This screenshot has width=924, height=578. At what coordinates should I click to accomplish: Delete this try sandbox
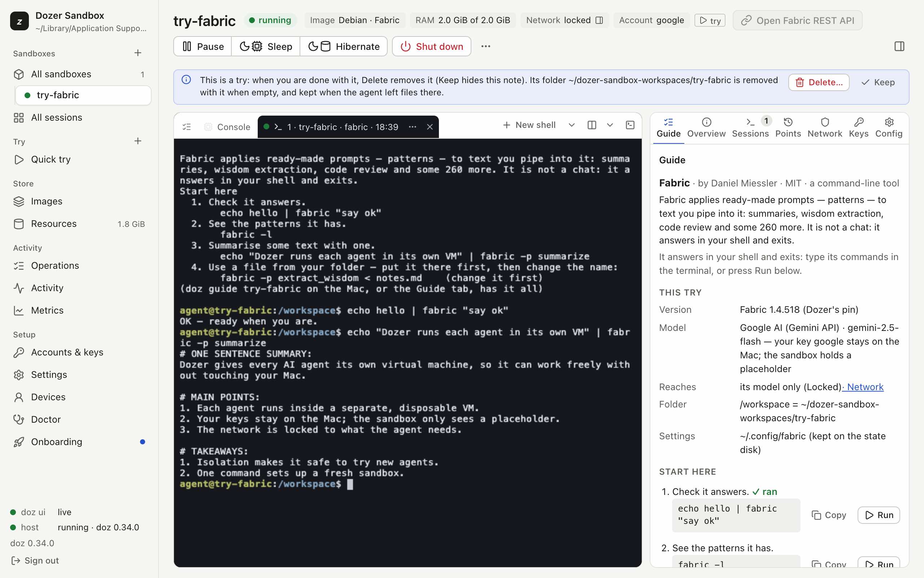click(x=819, y=82)
